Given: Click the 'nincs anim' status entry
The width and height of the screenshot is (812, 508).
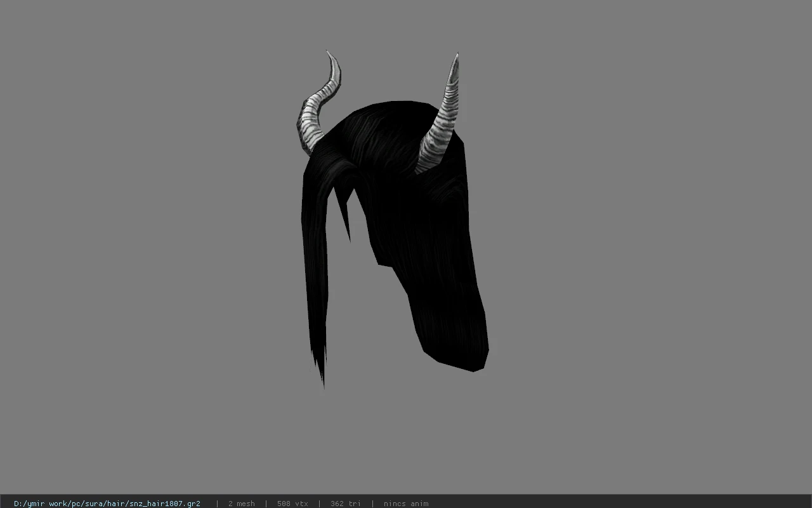Looking at the screenshot, I should [x=406, y=504].
